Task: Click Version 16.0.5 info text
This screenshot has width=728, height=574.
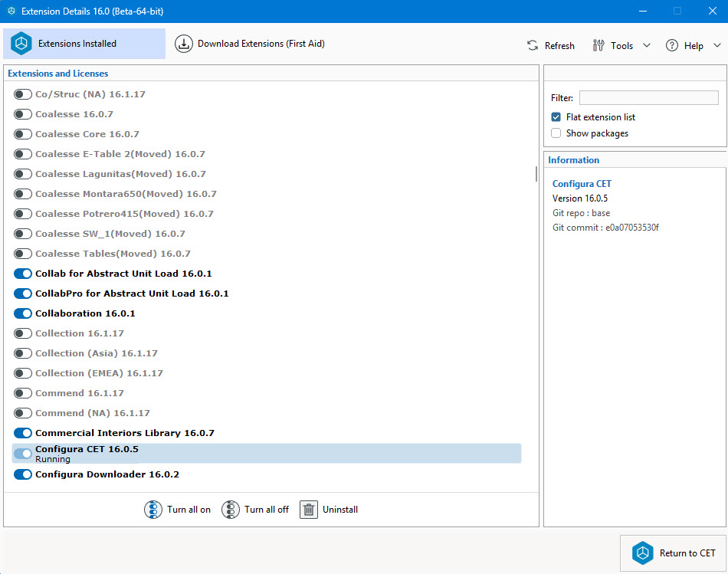Action: click(580, 198)
